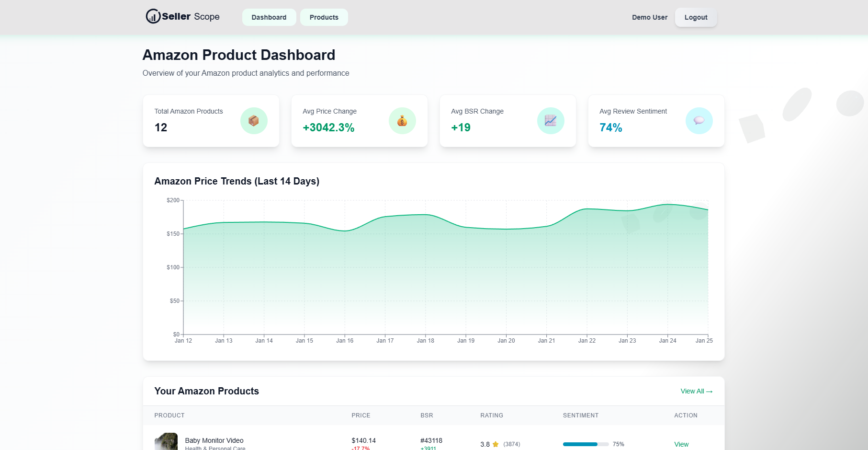Click the $200 y-axis label

pyautogui.click(x=173, y=200)
